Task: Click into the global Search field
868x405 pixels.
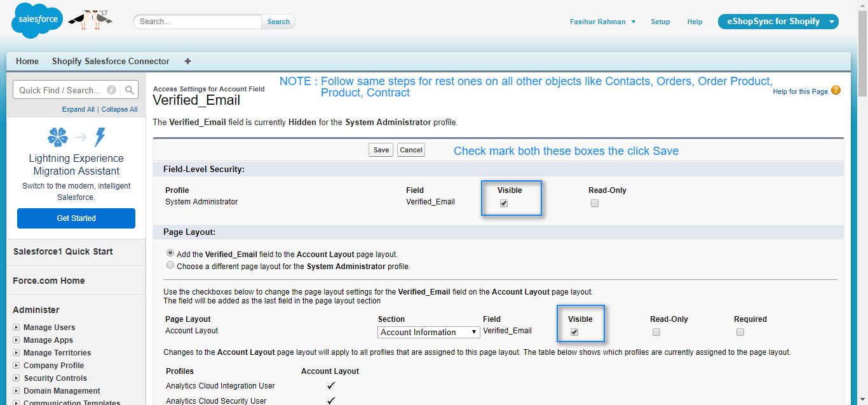Action: pyautogui.click(x=198, y=22)
